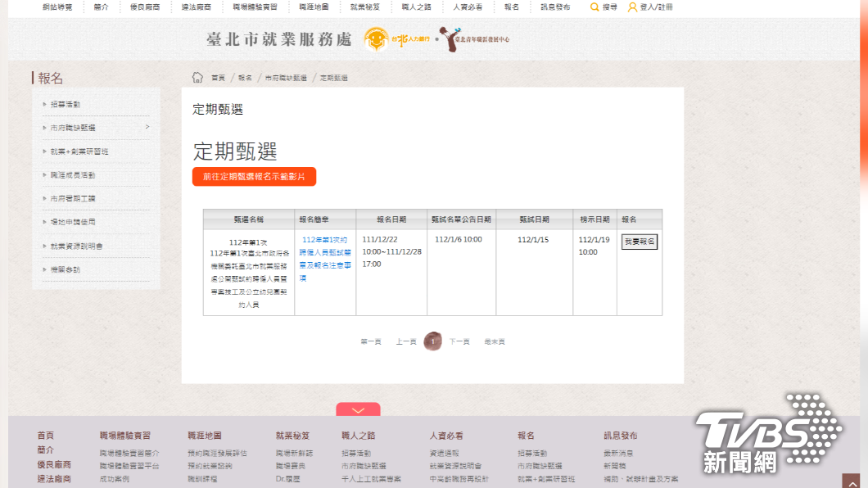The height and width of the screenshot is (488, 868).
Task: Click 甄試日期 column header
Action: tap(534, 219)
